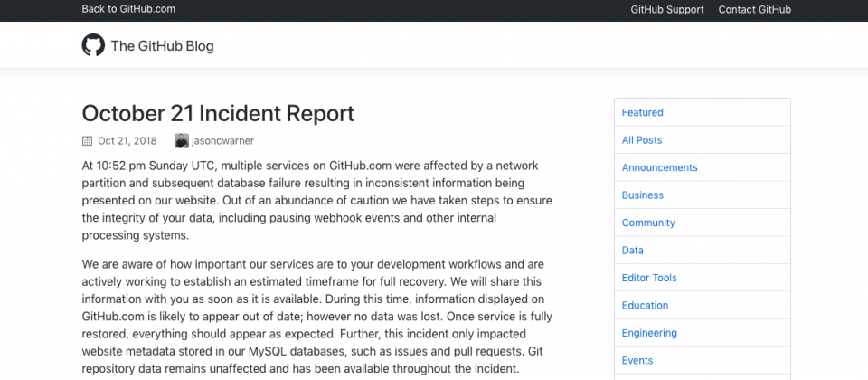Open the October 21 Incident Report title
868x380 pixels.
(x=218, y=114)
